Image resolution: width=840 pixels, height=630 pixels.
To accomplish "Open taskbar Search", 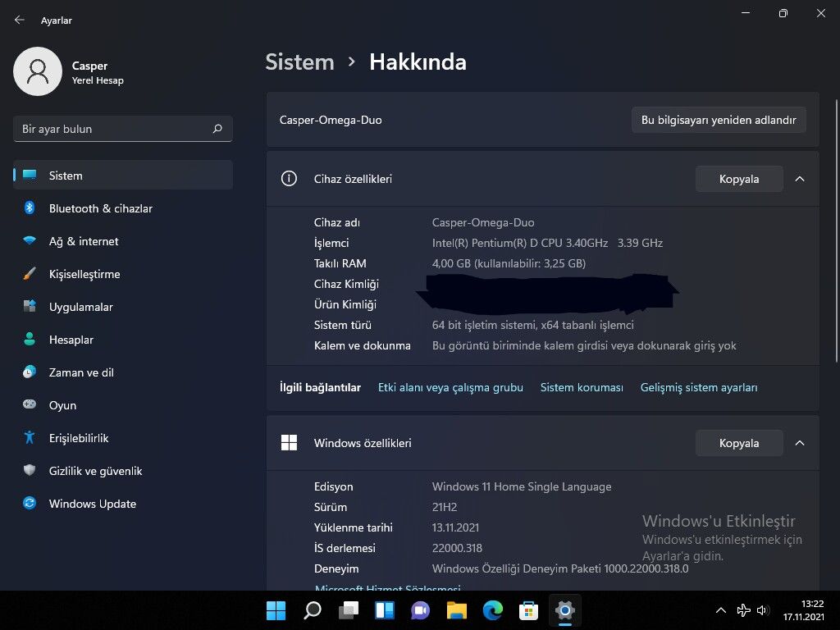I will tap(313, 610).
